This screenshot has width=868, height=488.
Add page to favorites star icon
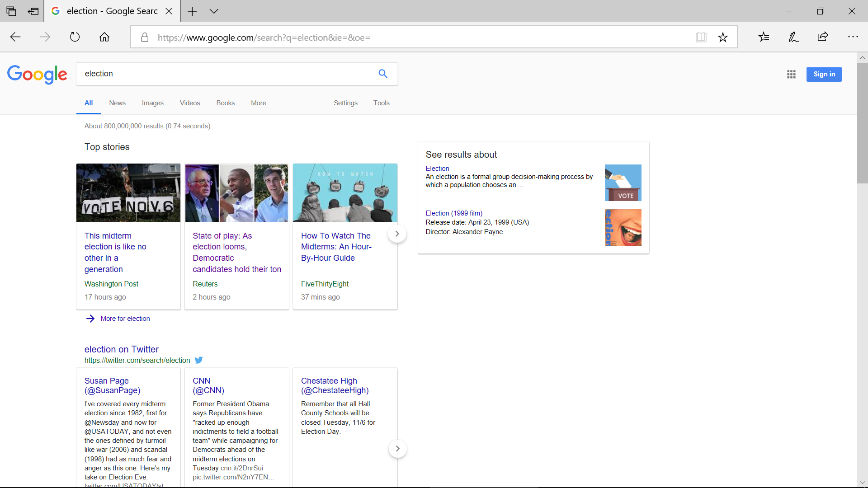[x=723, y=38]
